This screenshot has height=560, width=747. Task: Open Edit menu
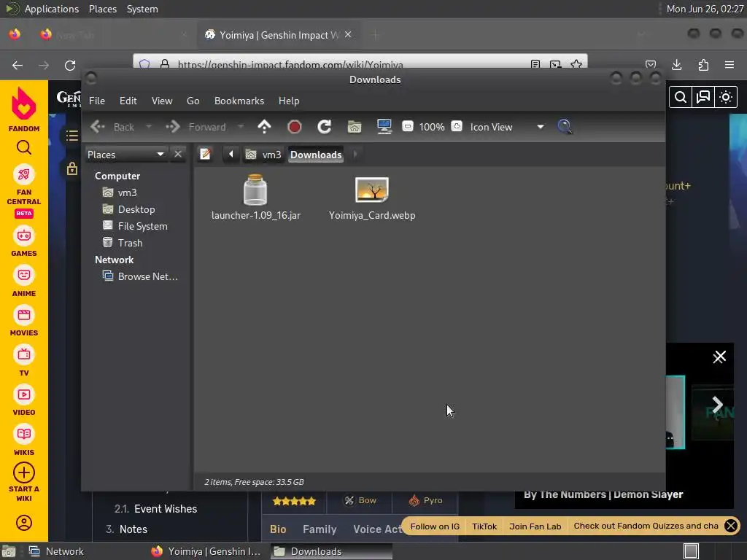point(128,101)
